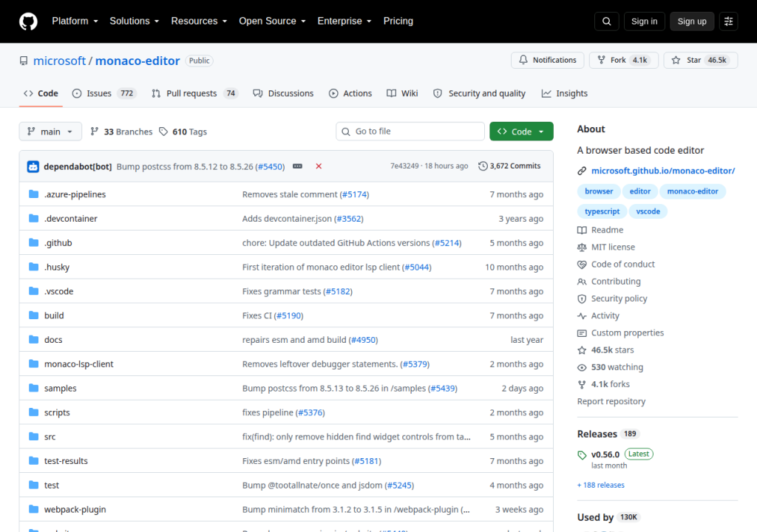Screen dimensions: 757x532
Task: Click the docs folder icon
Action: coord(33,339)
